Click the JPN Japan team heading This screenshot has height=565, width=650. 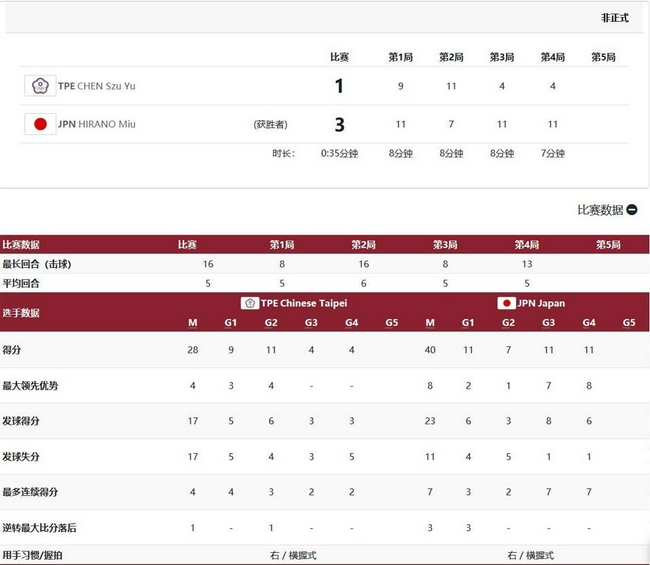(541, 303)
